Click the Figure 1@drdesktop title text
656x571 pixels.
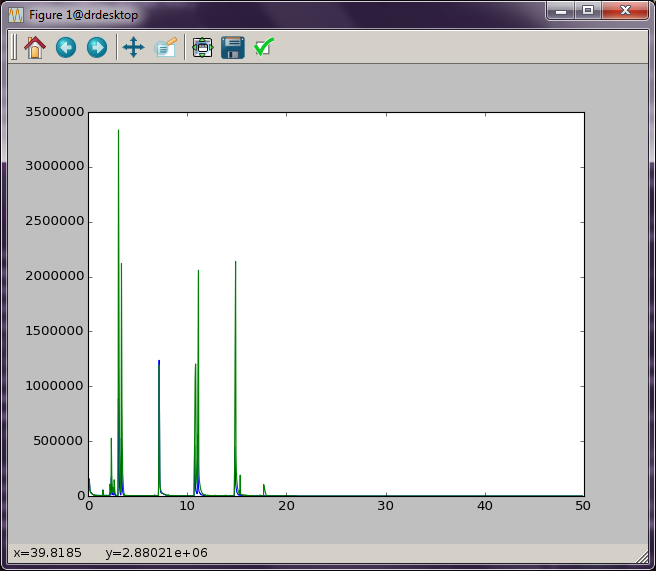click(83, 15)
